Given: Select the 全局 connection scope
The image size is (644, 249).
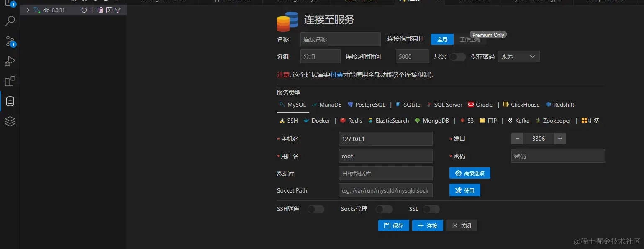Looking at the screenshot, I should click(x=442, y=39).
